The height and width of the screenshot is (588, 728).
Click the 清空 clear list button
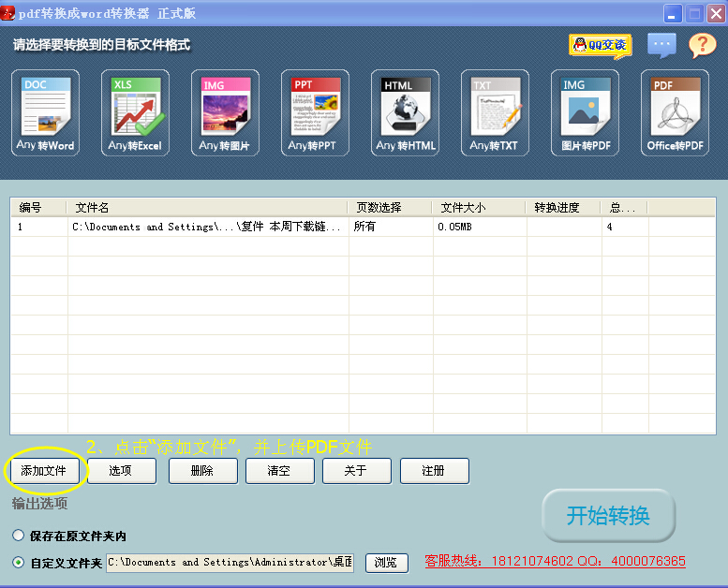click(x=280, y=471)
